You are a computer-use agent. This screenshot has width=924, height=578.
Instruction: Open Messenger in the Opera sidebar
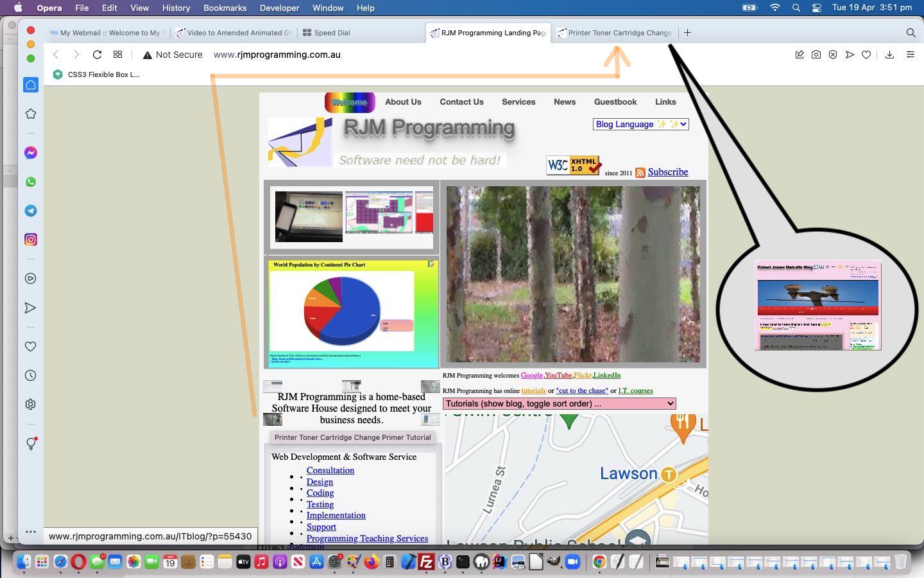[30, 153]
